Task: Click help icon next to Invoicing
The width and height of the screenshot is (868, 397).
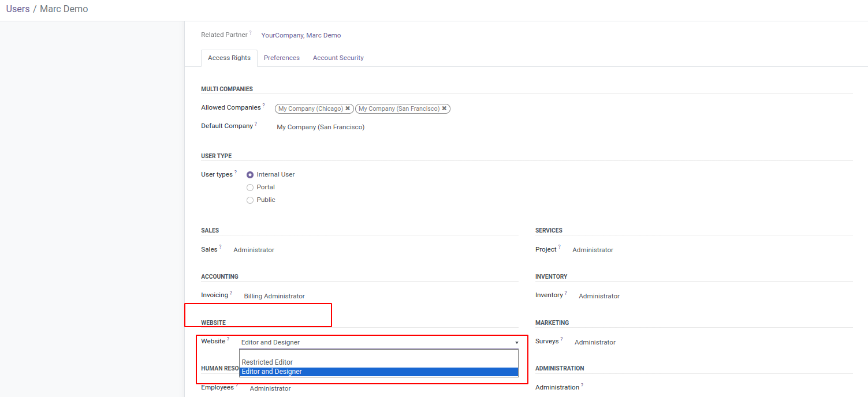Action: [231, 293]
